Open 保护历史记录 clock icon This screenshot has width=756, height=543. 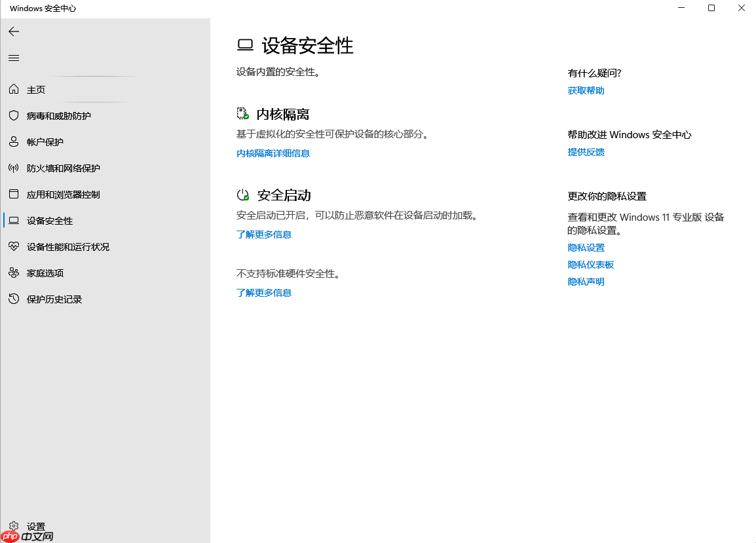coord(14,299)
